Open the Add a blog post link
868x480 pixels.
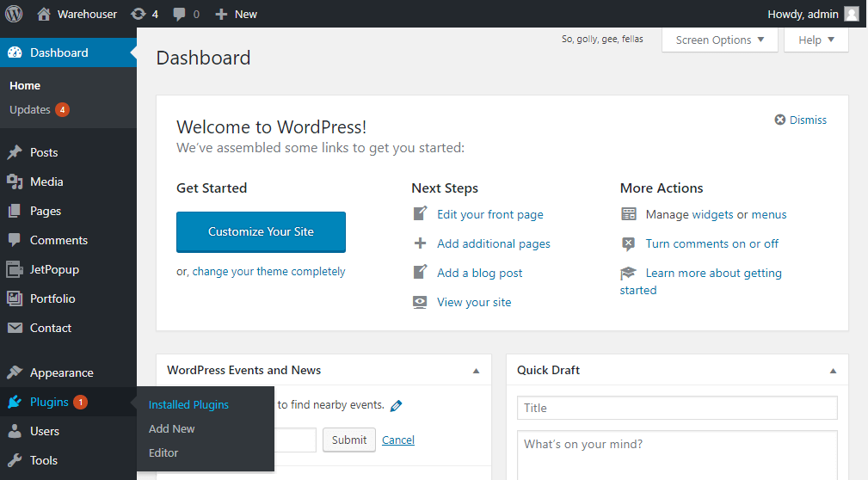coord(479,273)
